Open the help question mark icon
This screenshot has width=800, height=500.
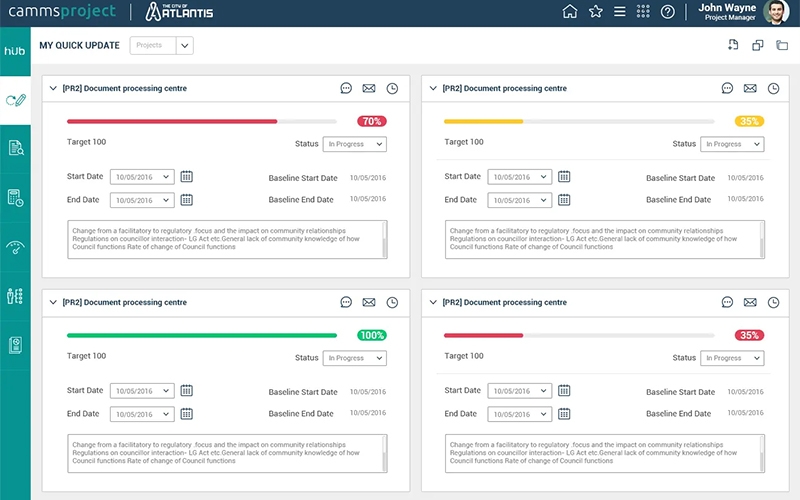[x=668, y=12]
